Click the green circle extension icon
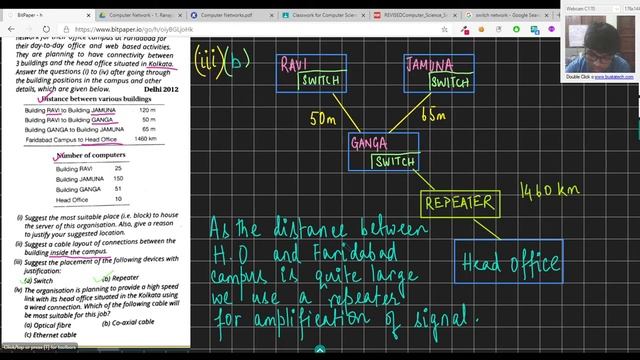640x360 pixels. [516, 29]
